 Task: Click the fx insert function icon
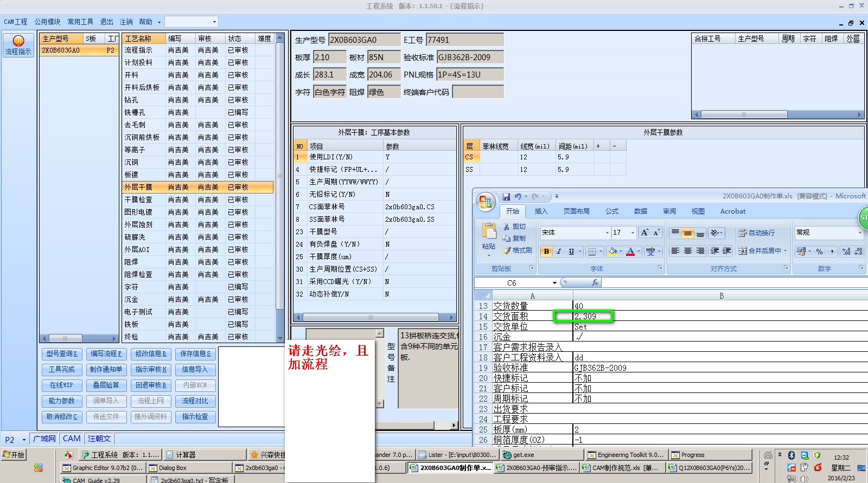595,282
